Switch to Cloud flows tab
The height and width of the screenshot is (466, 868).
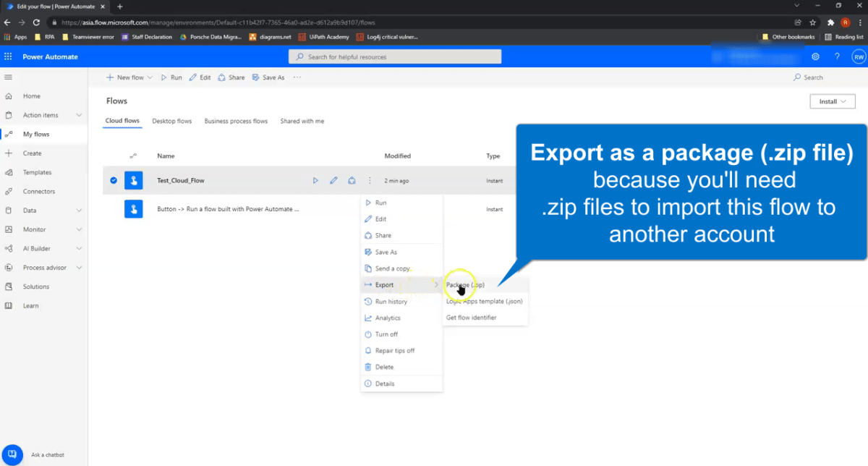[122, 121]
